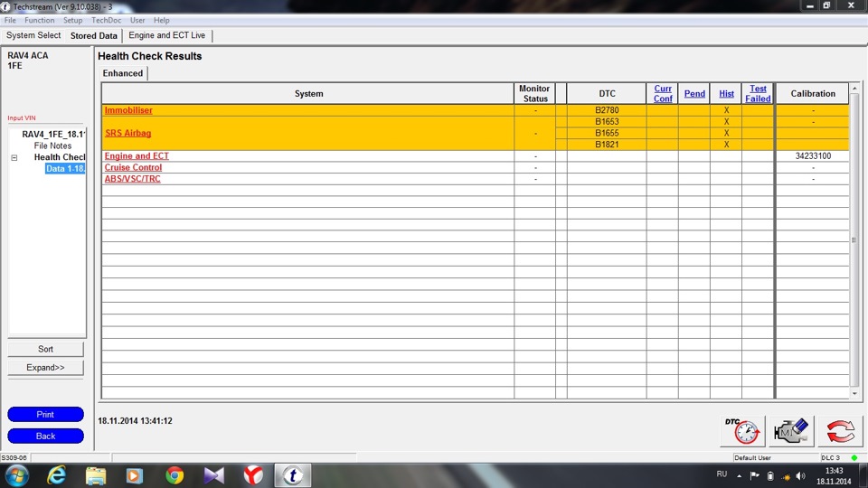Click DTC code B1655 cell

click(x=607, y=133)
